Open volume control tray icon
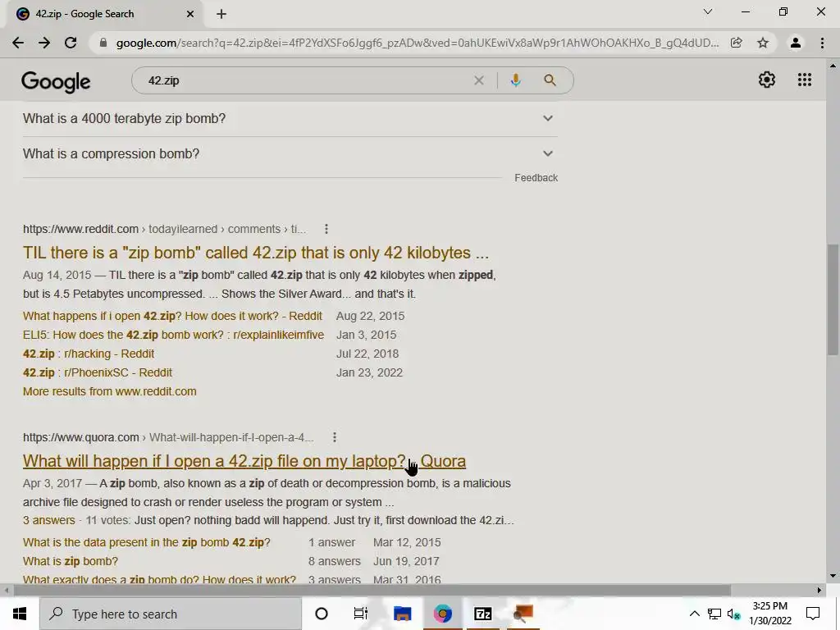Viewport: 840px width, 630px height. (733, 614)
